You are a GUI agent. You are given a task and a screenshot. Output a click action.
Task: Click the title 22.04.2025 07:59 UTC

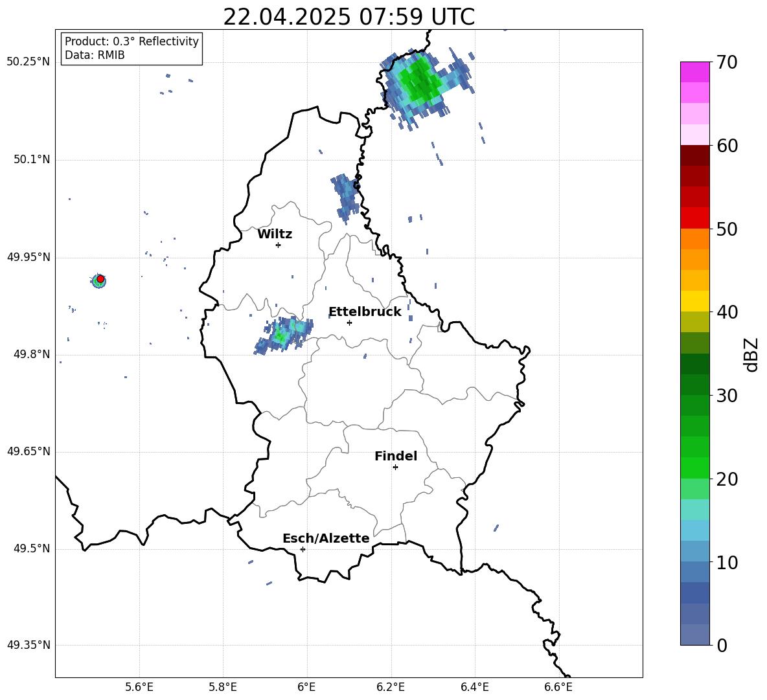click(349, 17)
